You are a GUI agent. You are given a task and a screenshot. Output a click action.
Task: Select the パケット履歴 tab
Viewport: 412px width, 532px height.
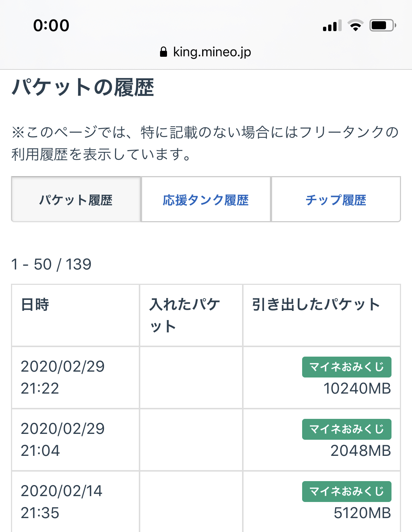tap(76, 200)
